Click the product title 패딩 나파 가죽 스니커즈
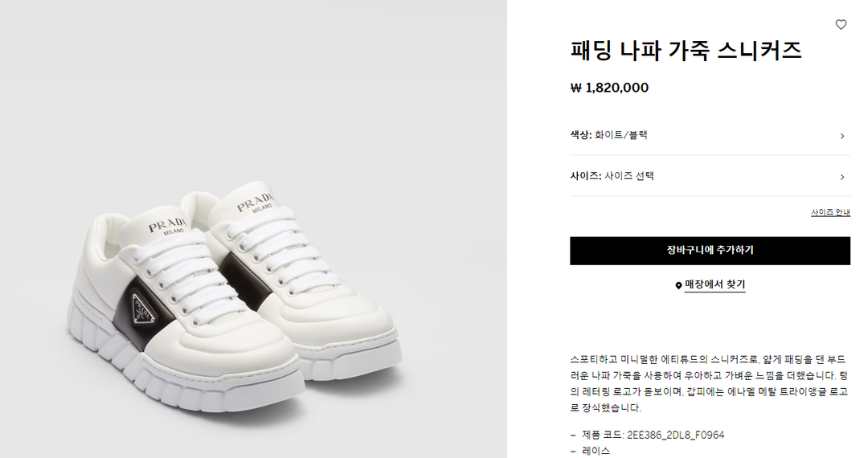 [x=686, y=51]
